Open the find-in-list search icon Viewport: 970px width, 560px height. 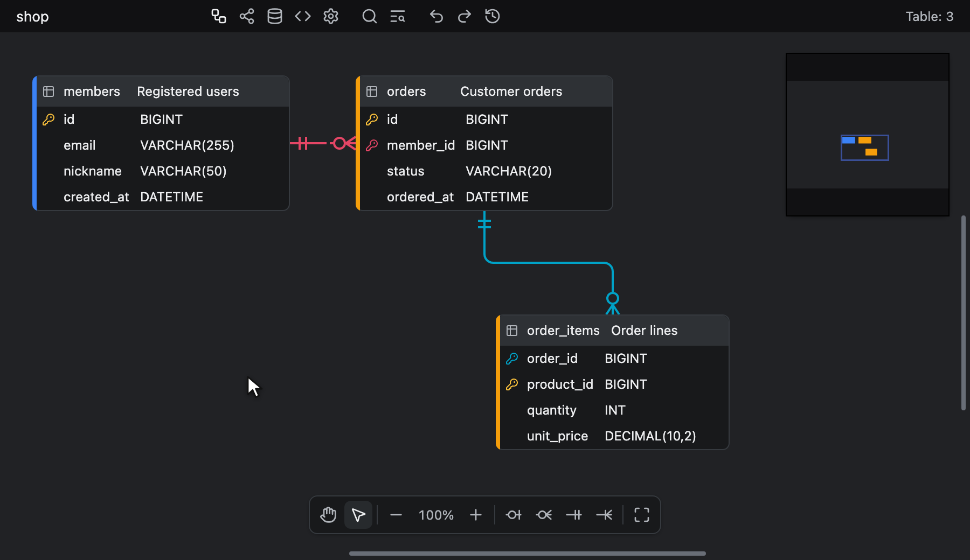coord(398,16)
